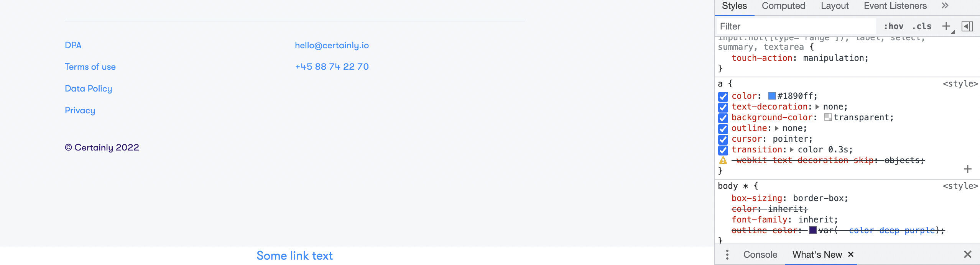Viewport: 980px width, 265px height.
Task: Open the drawer three-dot menu
Action: pyautogui.click(x=727, y=255)
